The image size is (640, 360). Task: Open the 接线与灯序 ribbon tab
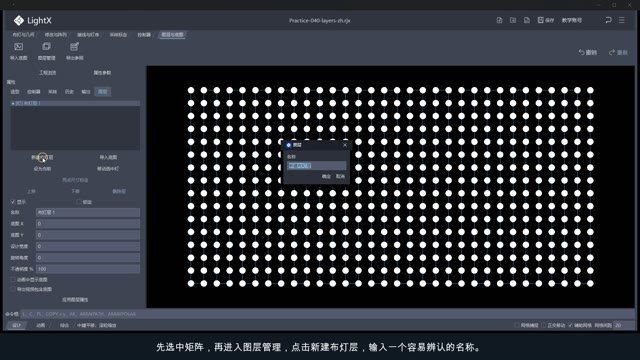coord(88,35)
